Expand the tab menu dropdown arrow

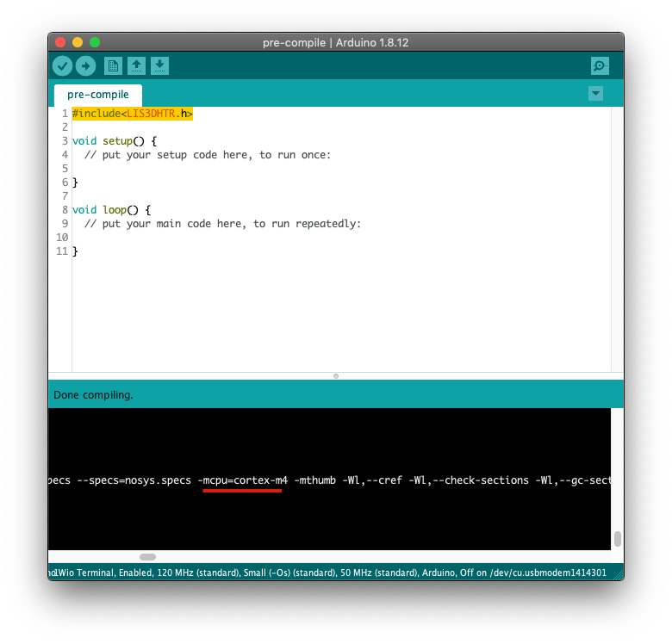click(595, 94)
